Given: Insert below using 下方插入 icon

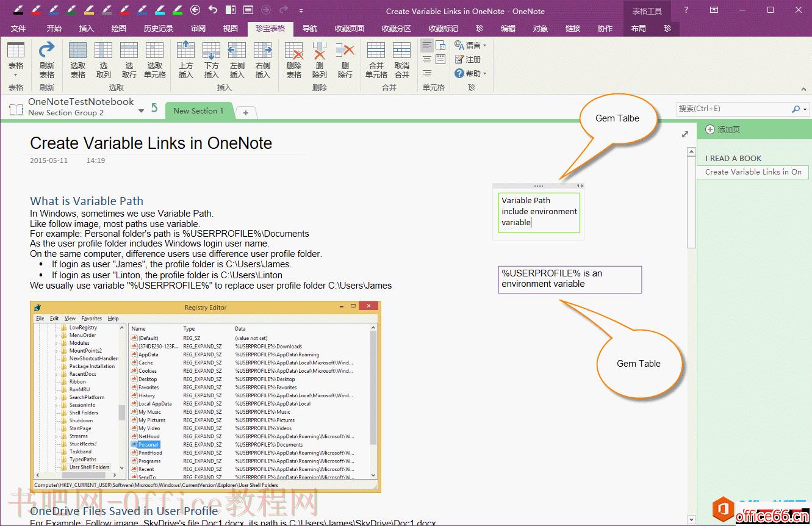Looking at the screenshot, I should tap(212, 51).
